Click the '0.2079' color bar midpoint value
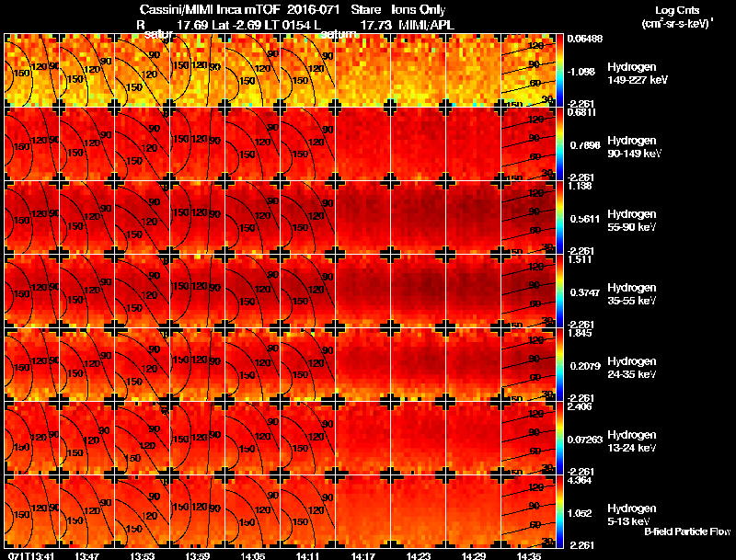The image size is (736, 560). point(585,366)
